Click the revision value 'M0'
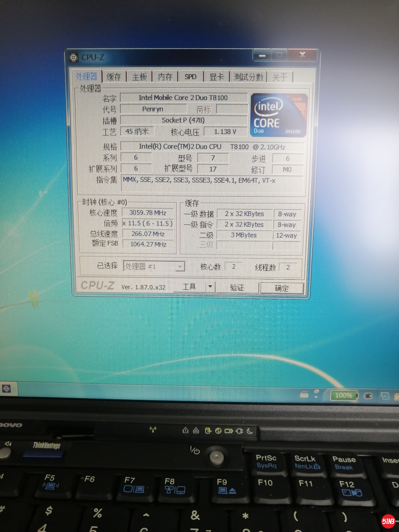Image resolution: width=399 pixels, height=532 pixels. tap(288, 170)
